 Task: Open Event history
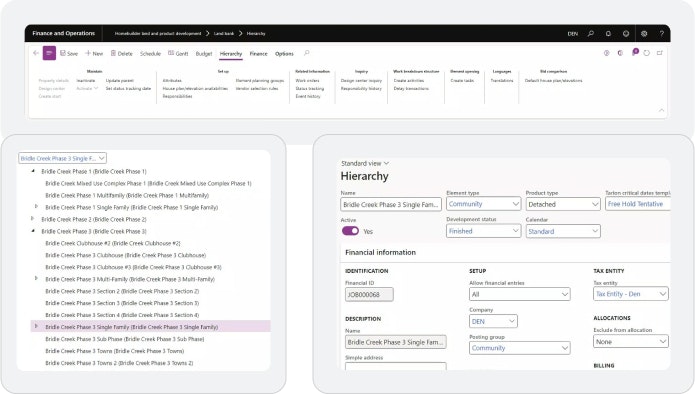click(308, 96)
